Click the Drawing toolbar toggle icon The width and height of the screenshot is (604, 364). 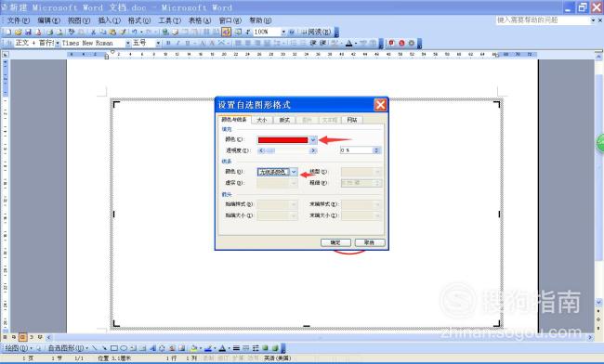[227, 32]
